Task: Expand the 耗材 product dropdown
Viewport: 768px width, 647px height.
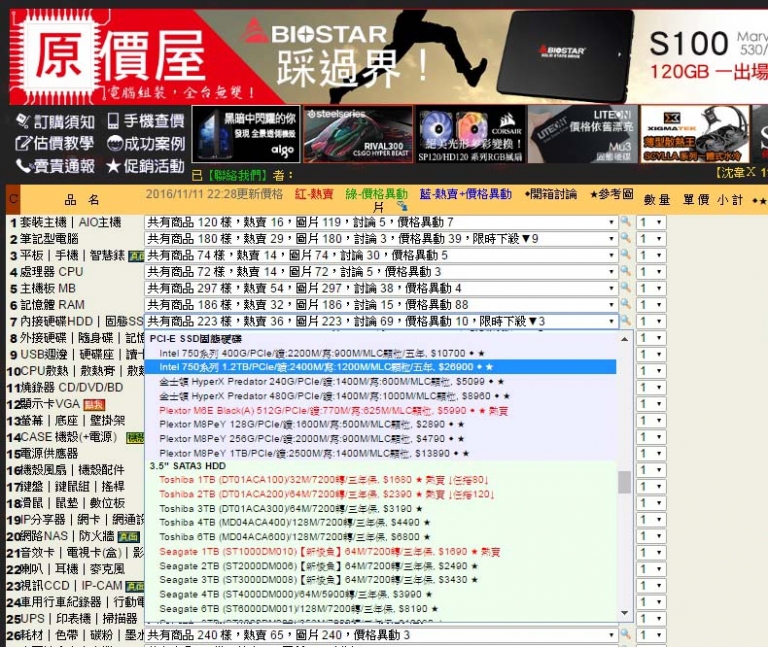Action: pyautogui.click(x=381, y=635)
